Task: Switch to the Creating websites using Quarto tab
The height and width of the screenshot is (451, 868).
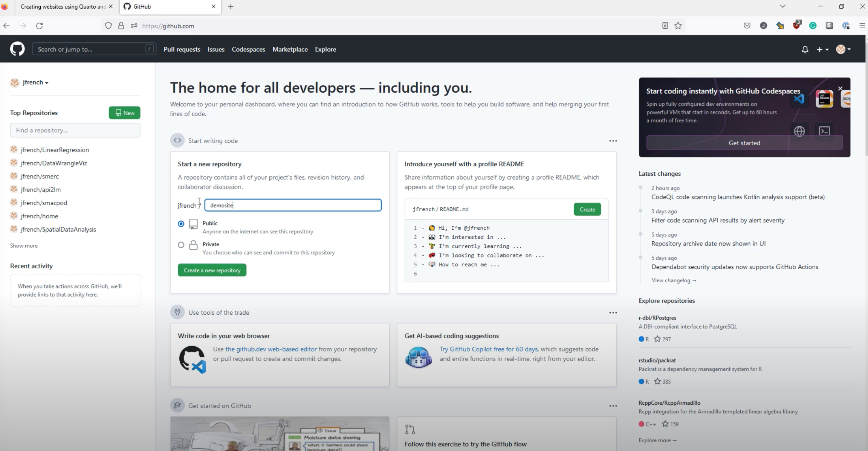Action: (x=63, y=6)
